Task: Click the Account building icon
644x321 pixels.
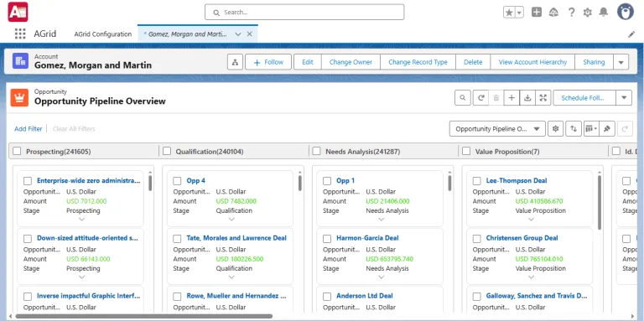Action: (20, 60)
